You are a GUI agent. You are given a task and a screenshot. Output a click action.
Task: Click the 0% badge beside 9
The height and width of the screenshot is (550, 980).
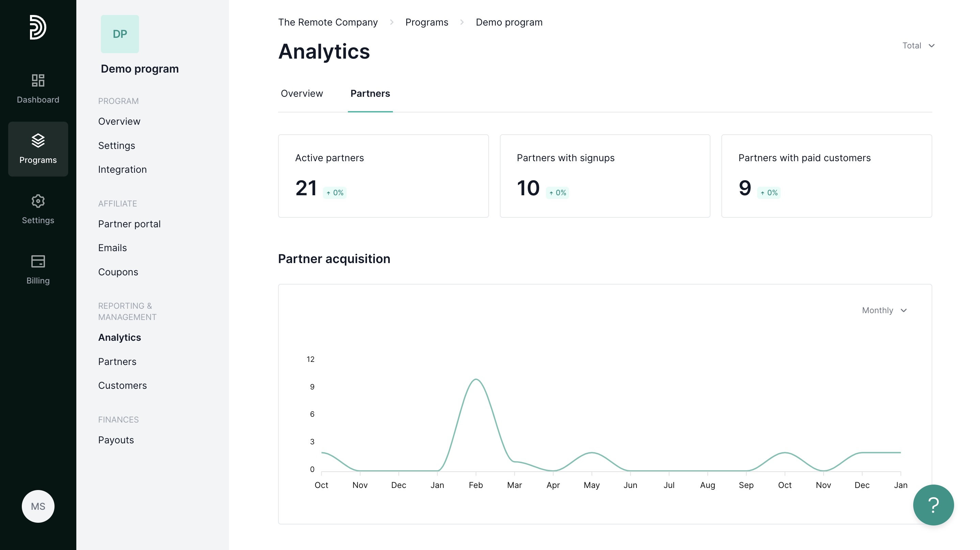coord(768,193)
